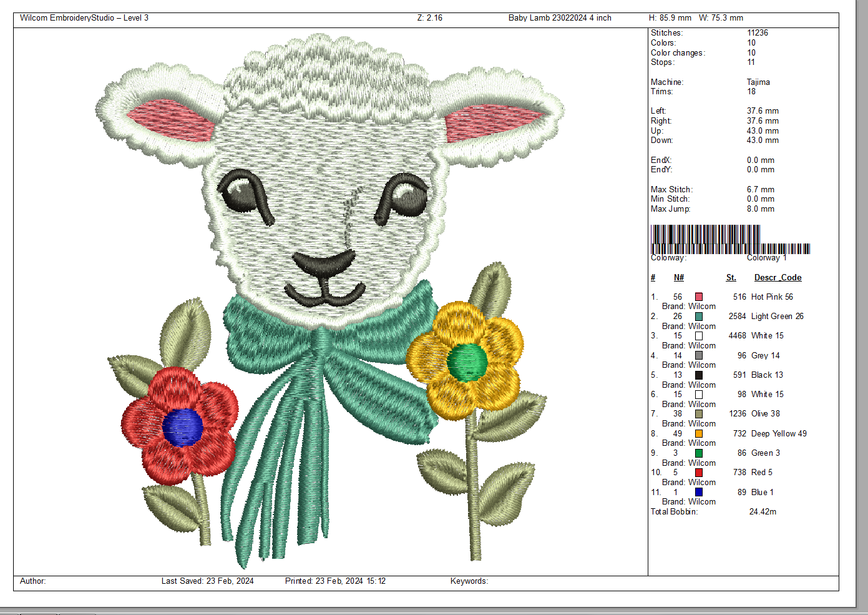Click the Author field in the footer
Image resolution: width=868 pixels, height=615 pixels.
pyautogui.click(x=33, y=581)
